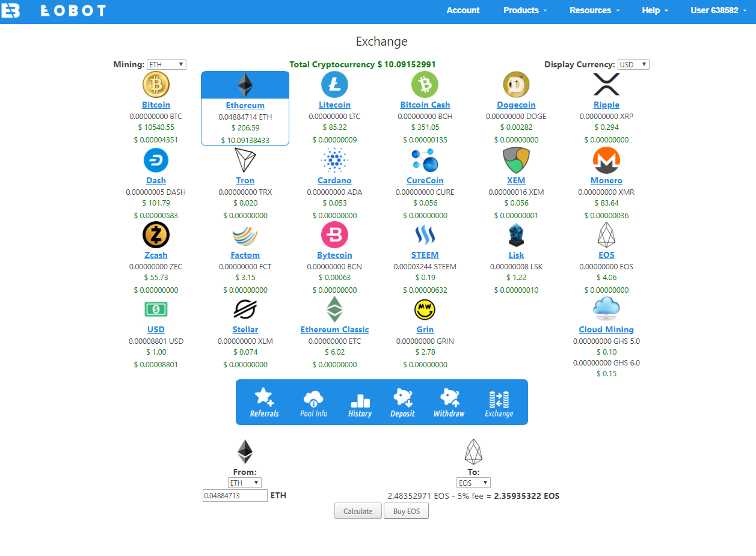This screenshot has width=756, height=556.
Task: Open the Exchange toolbar button
Action: [x=499, y=404]
